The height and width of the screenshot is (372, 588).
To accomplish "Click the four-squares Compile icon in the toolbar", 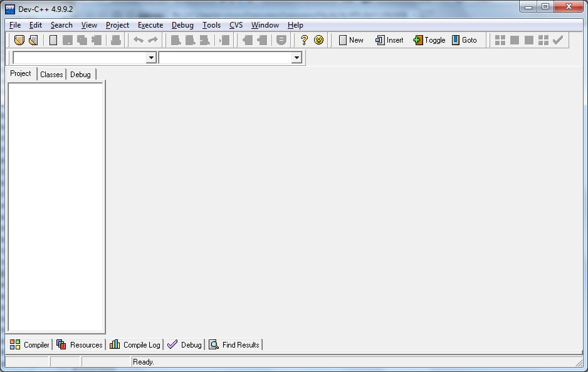I will (x=500, y=40).
